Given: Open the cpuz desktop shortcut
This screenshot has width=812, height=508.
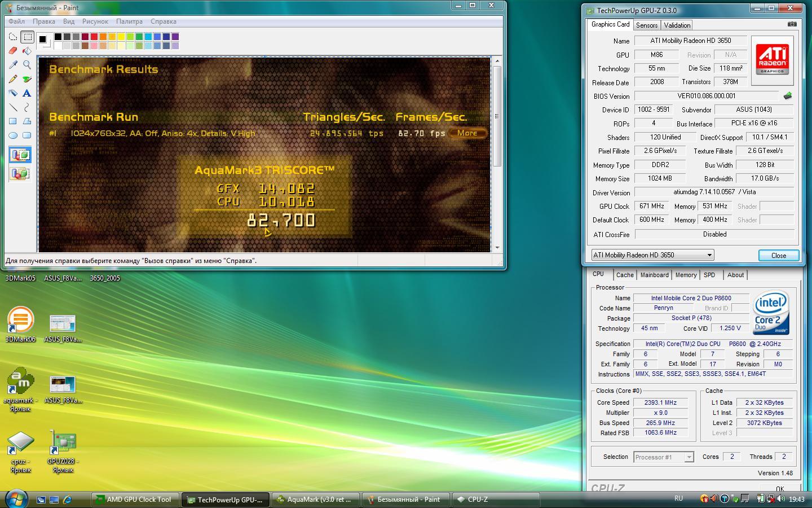Looking at the screenshot, I should pyautogui.click(x=20, y=452).
